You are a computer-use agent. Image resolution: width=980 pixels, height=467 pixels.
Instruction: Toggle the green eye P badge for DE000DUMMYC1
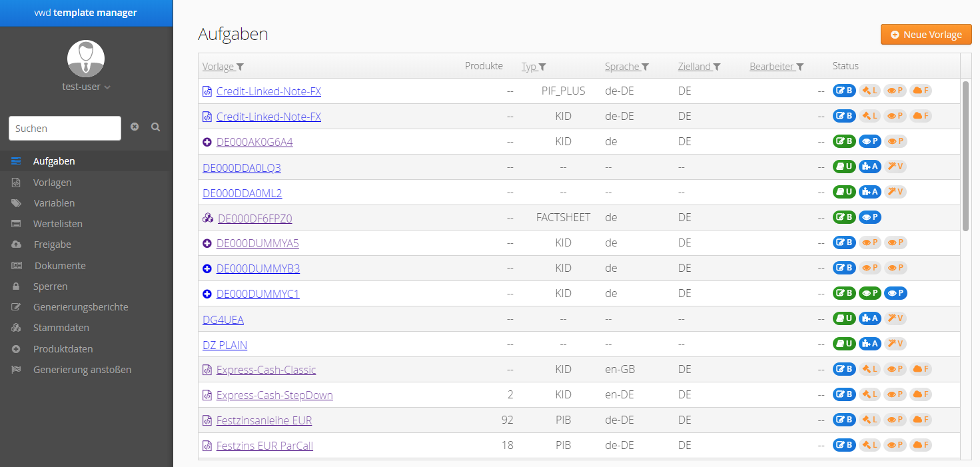(x=869, y=293)
